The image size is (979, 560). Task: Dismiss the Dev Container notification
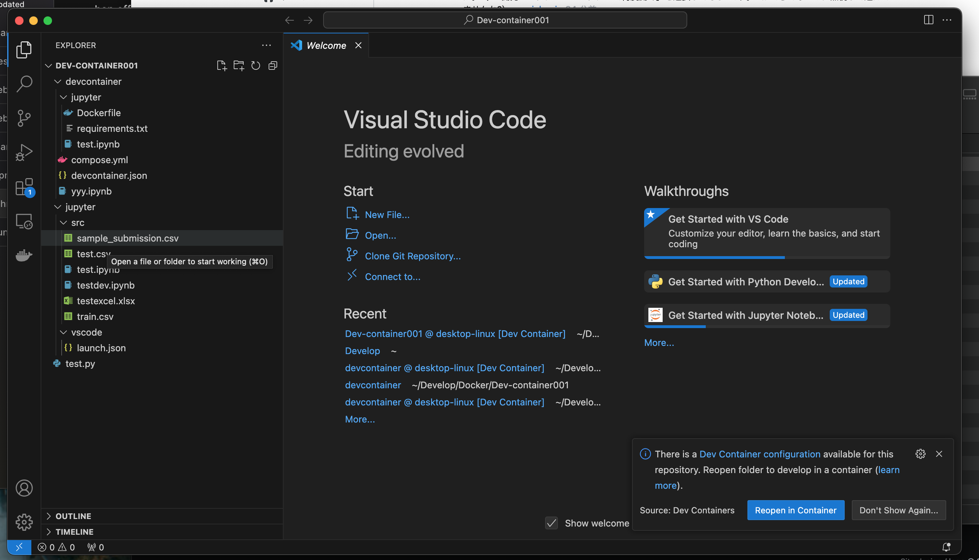(x=939, y=454)
